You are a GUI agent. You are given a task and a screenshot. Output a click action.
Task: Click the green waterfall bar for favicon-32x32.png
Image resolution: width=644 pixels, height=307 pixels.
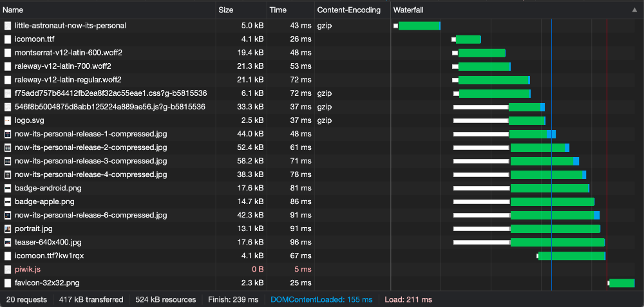coord(621,283)
